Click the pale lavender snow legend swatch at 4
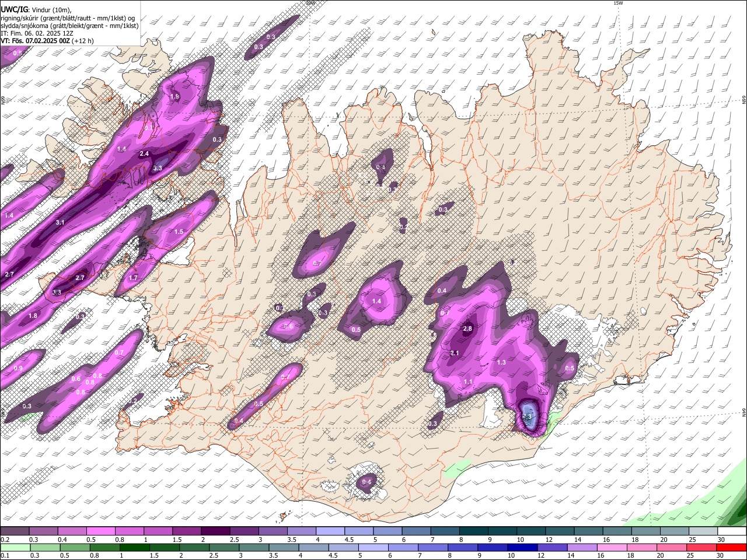The height and width of the screenshot is (560, 747). click(x=329, y=531)
